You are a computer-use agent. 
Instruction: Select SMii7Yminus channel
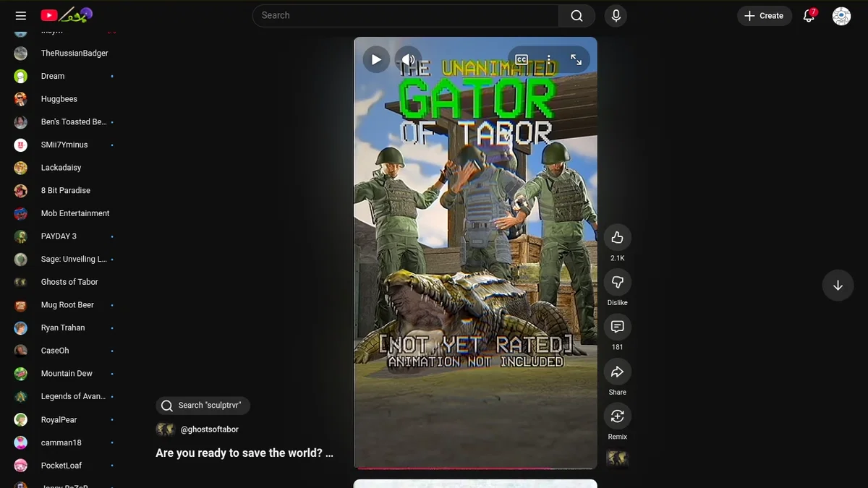[65, 145]
